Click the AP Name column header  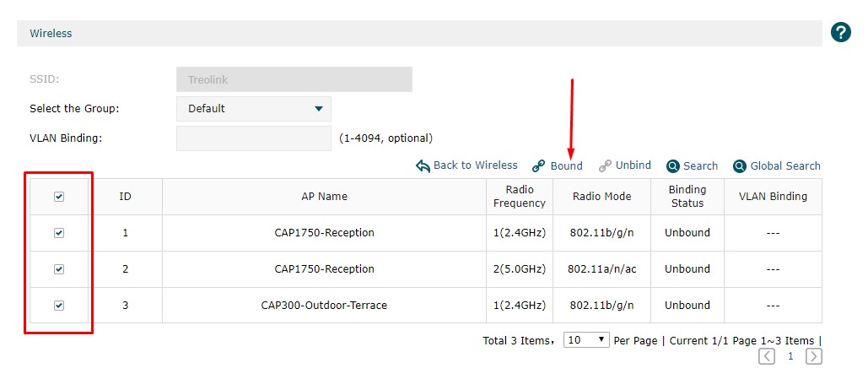[324, 197]
